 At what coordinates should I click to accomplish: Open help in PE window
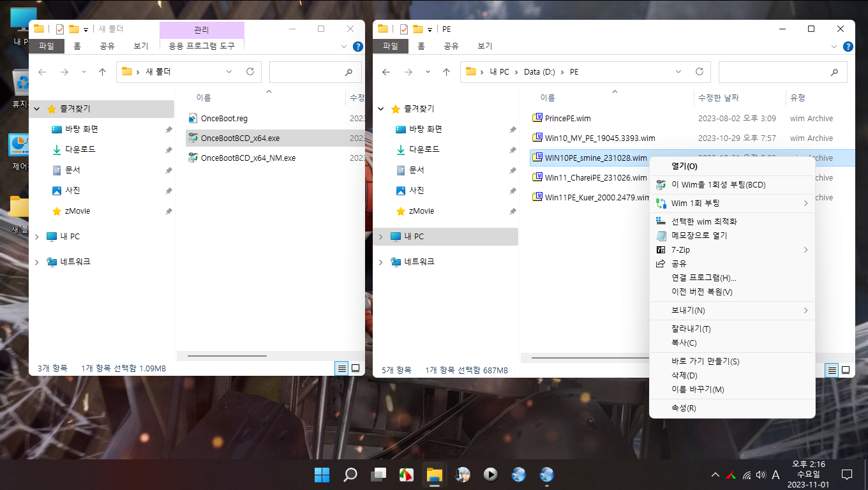point(848,47)
